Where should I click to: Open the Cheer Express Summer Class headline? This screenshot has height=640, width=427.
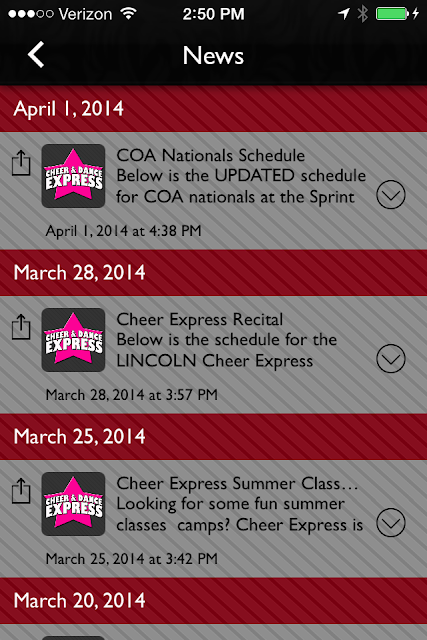pos(237,484)
